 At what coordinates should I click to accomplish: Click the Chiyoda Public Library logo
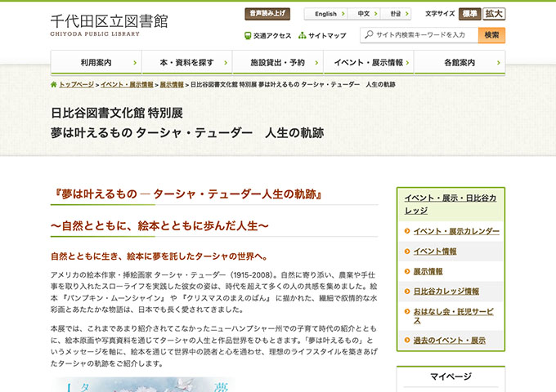110,25
